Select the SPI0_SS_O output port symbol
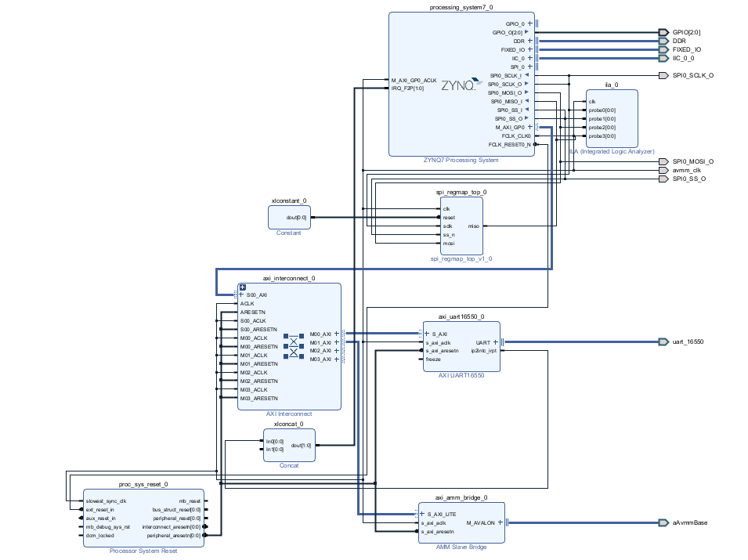Image resolution: width=748 pixels, height=560 pixels. [663, 179]
